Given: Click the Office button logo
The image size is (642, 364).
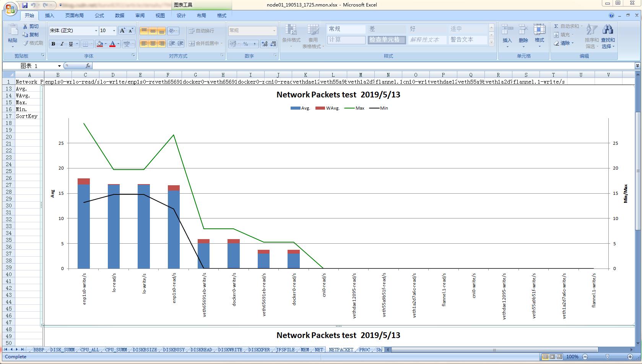Looking at the screenshot, I should tap(10, 8).
